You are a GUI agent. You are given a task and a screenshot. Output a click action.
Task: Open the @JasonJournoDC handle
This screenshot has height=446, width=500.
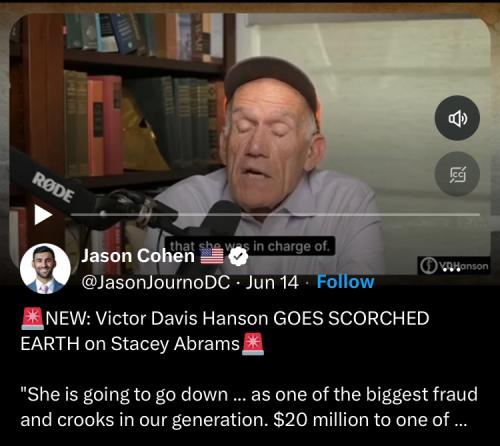tap(156, 282)
